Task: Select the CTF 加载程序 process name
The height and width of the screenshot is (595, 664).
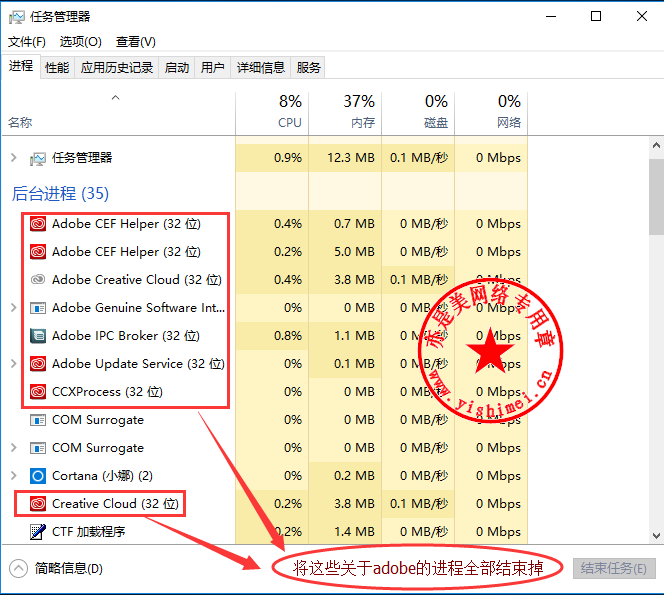Action: [89, 532]
